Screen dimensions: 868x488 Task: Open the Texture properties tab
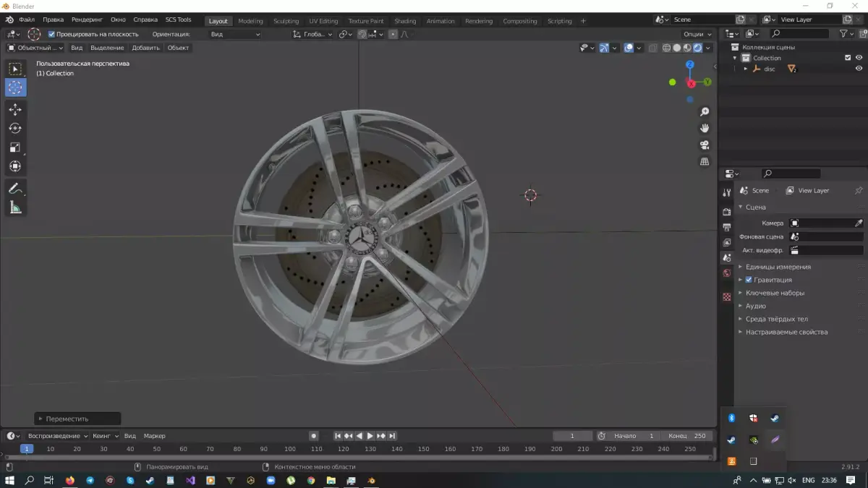(727, 297)
